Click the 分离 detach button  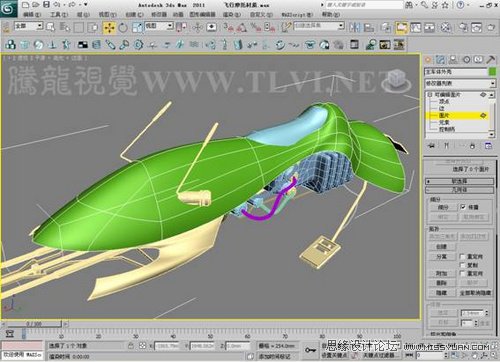point(442,257)
